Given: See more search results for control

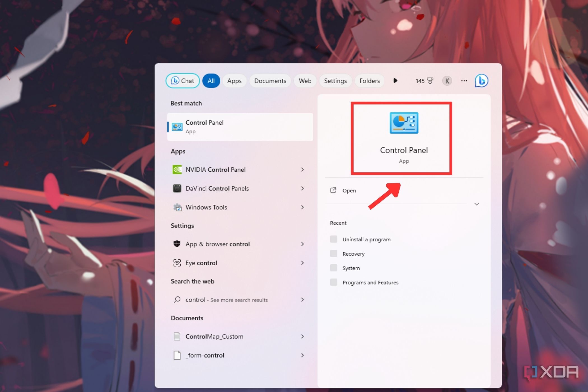Looking at the screenshot, I should pyautogui.click(x=227, y=300).
